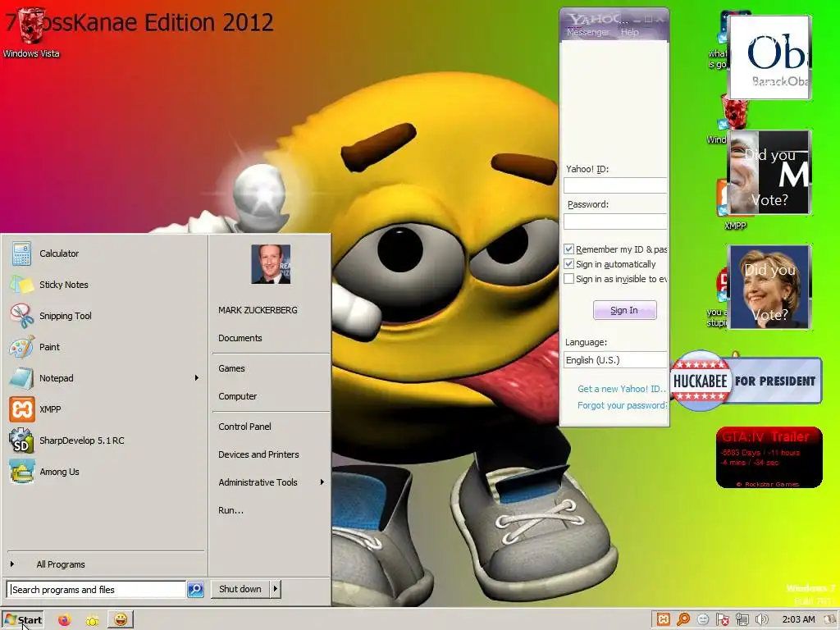Click the BarackObama gadget

pos(769,57)
